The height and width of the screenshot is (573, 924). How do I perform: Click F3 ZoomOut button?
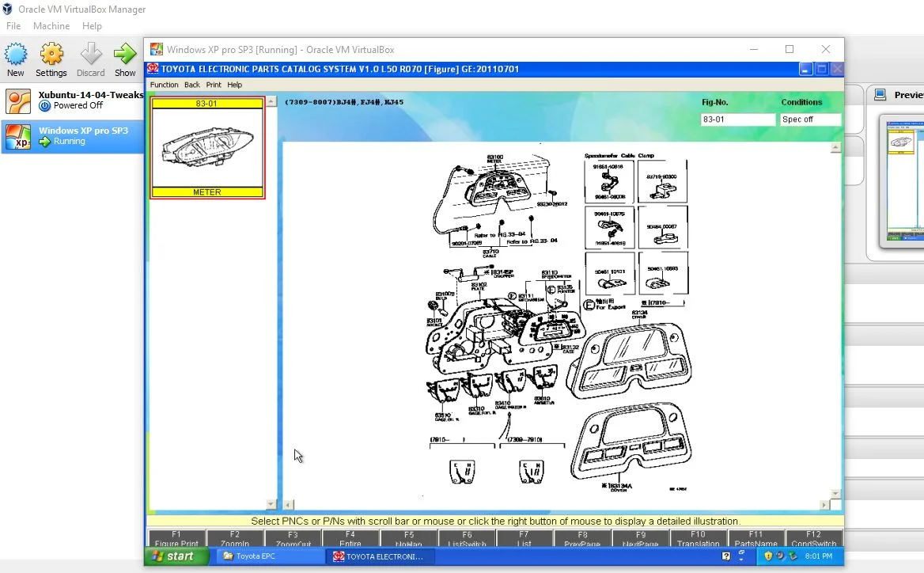point(293,539)
